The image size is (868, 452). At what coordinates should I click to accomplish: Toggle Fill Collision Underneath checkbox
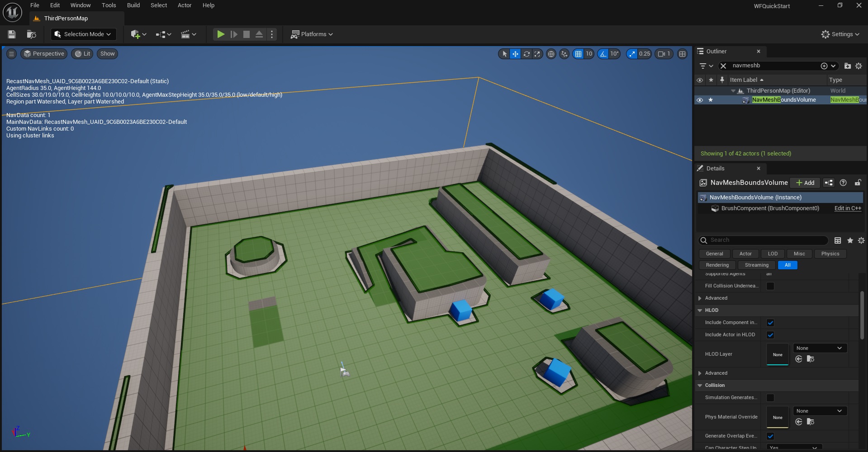tap(770, 286)
